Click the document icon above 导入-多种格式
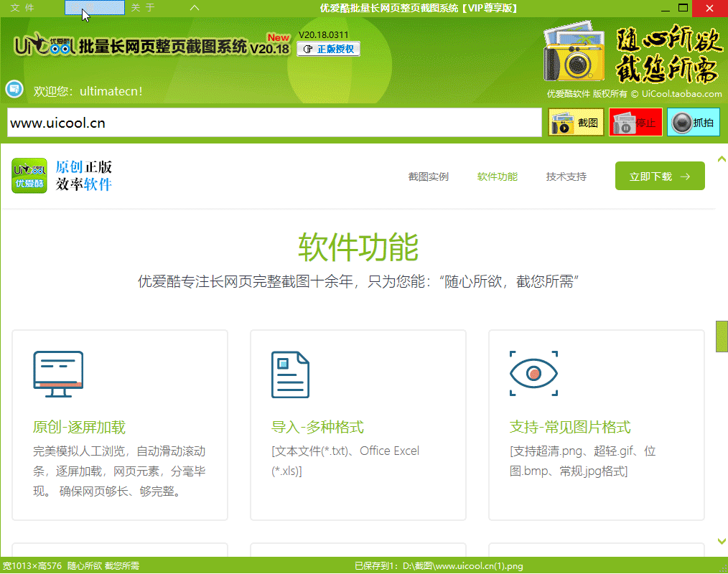The height and width of the screenshot is (574, 728). coord(290,375)
